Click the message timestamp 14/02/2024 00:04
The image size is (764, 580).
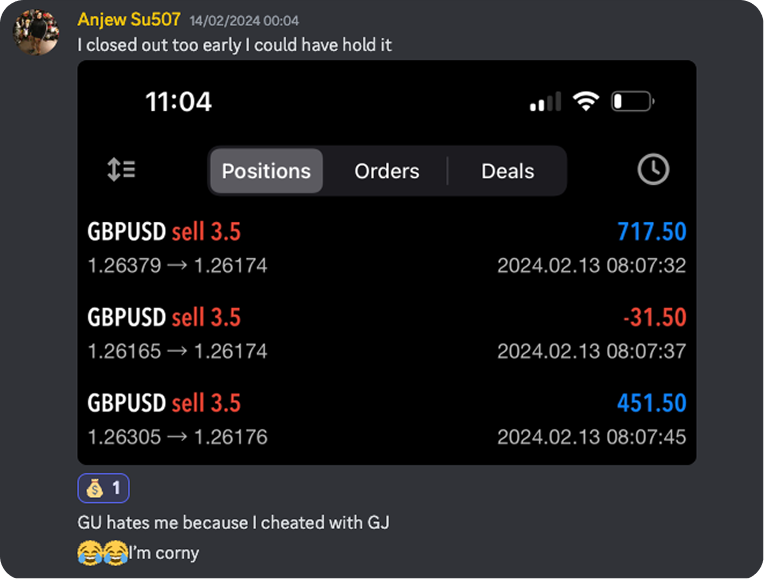point(244,21)
